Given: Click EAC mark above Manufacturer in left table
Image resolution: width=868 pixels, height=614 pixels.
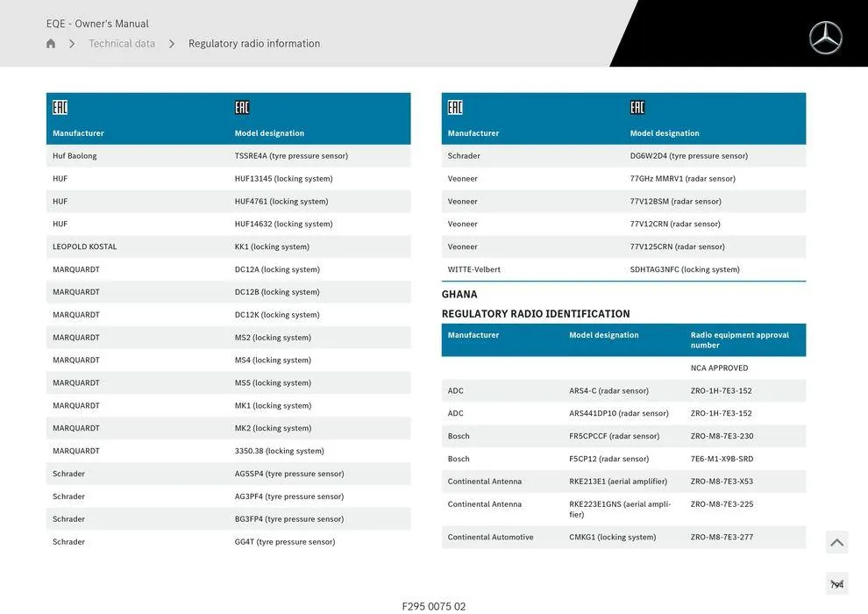Looking at the screenshot, I should point(60,108).
